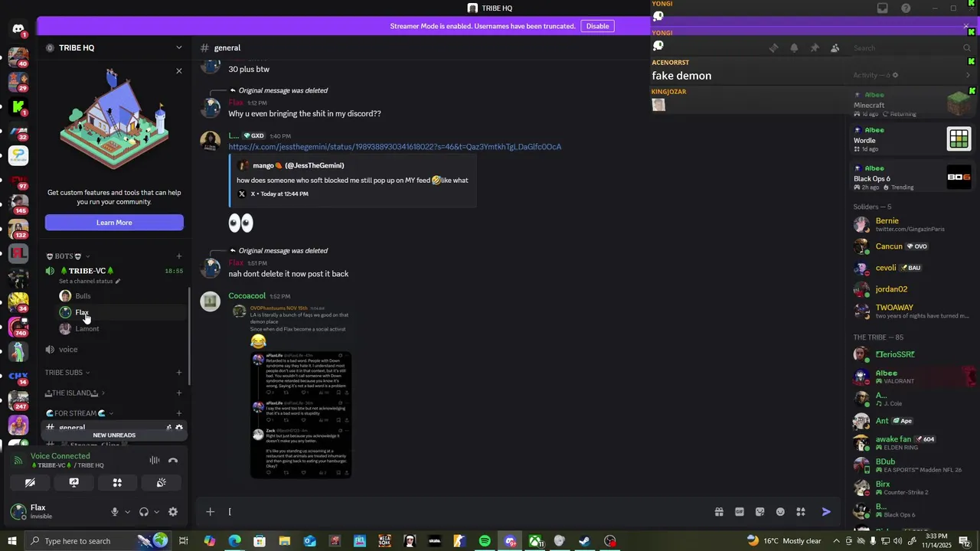
Task: Deafen audio with headphones icon
Action: [143, 512]
